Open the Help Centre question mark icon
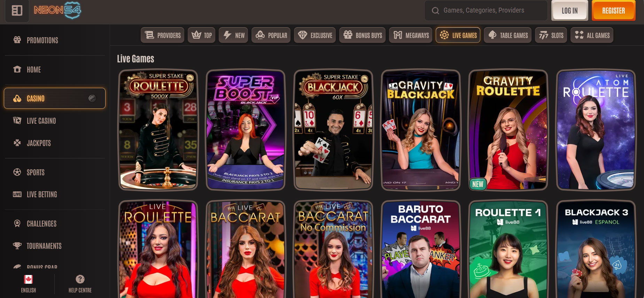 [80, 279]
